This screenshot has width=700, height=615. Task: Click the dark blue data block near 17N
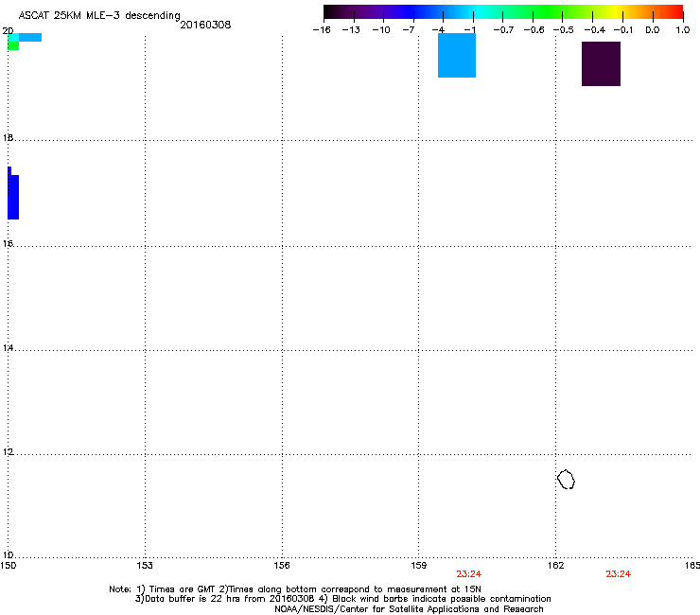(x=13, y=193)
